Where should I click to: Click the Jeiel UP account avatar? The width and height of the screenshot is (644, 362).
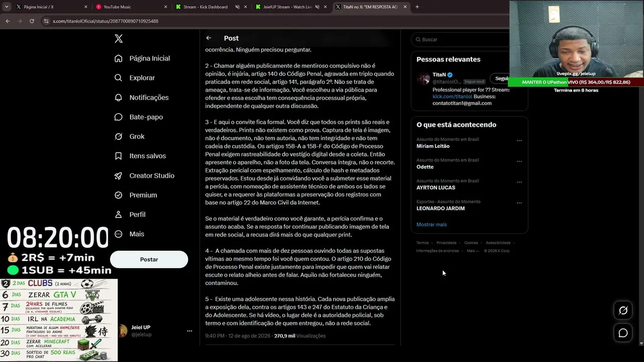coord(122,331)
